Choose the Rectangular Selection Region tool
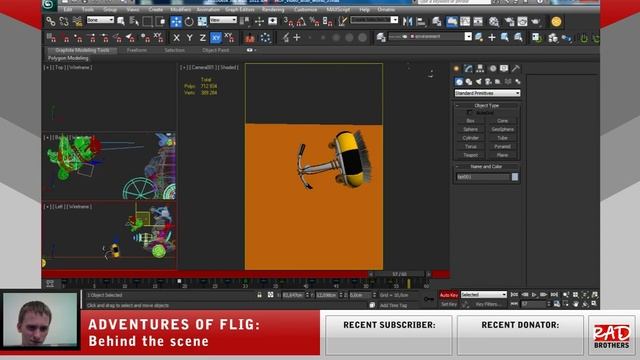640x360 pixels. pos(147,21)
